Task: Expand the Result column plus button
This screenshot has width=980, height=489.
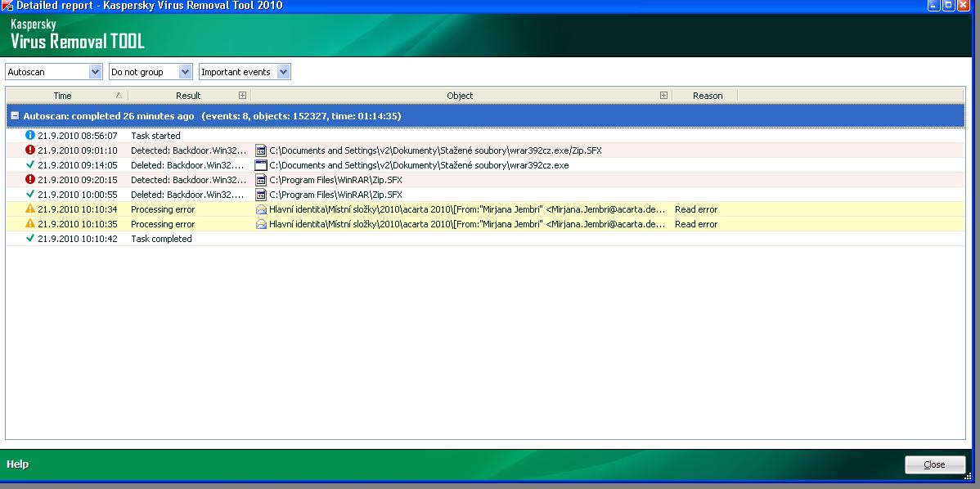Action: point(242,96)
